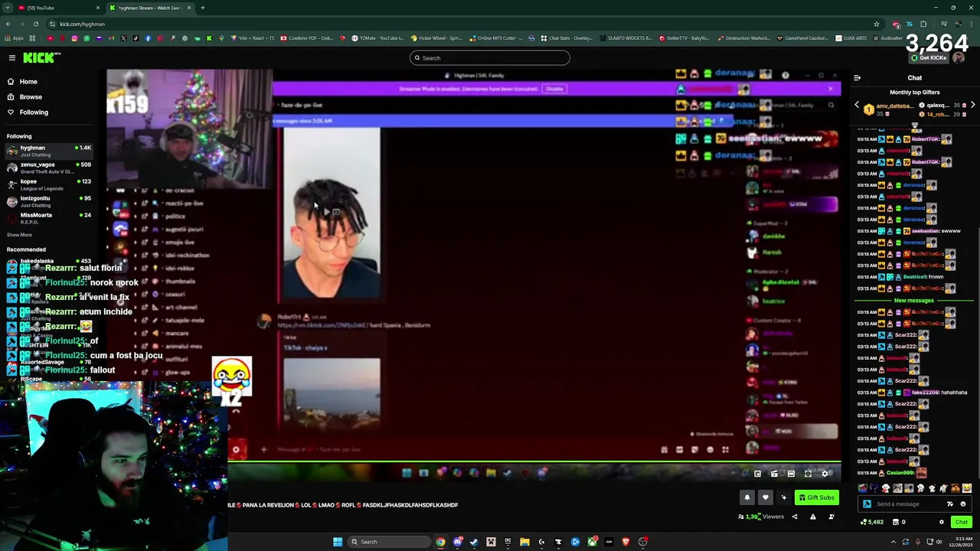Dismiss streamer mode banner in Discord

point(830,89)
